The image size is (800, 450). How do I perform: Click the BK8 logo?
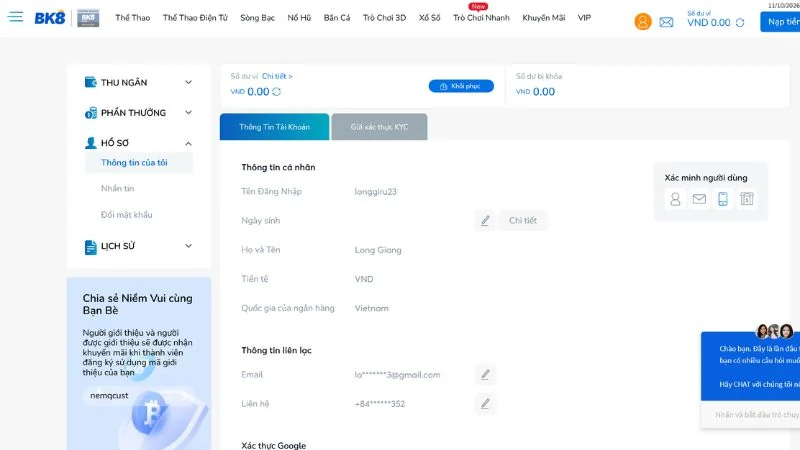pos(50,18)
